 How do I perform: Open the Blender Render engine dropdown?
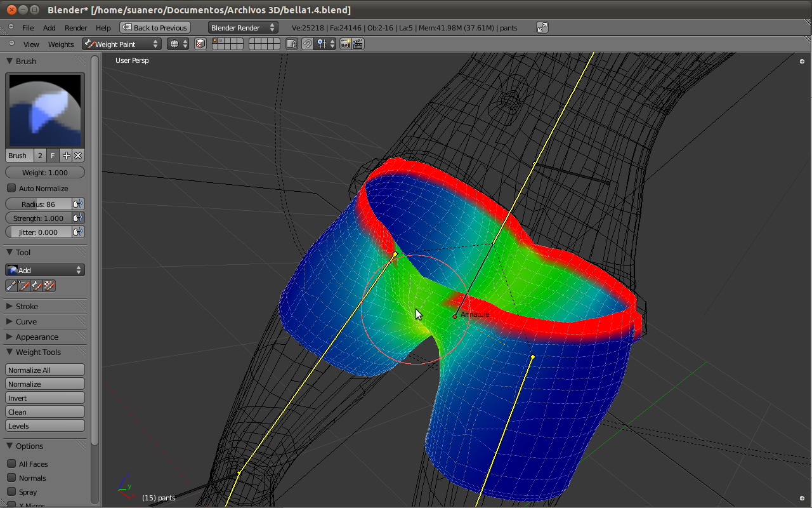pos(243,27)
